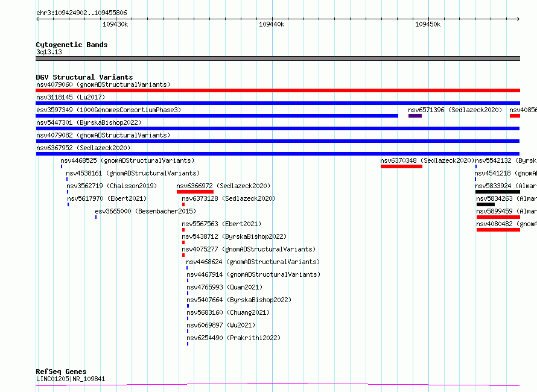The image size is (537, 392).
Task: Click the 109430k ruler position label
Action: (115, 24)
